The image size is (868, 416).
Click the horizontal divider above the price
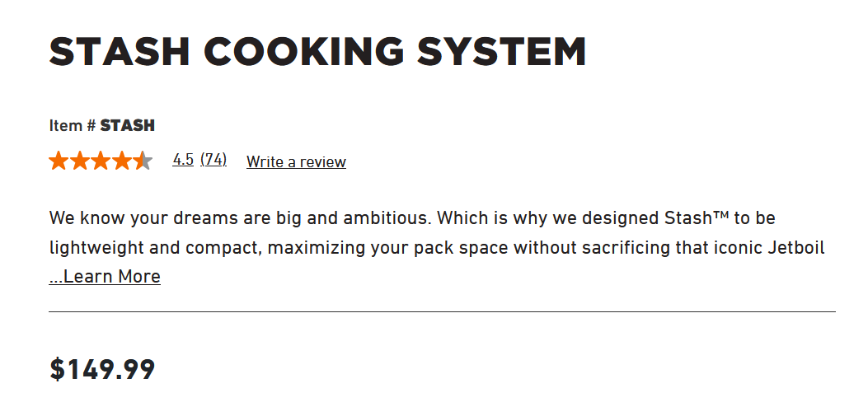coord(442,312)
